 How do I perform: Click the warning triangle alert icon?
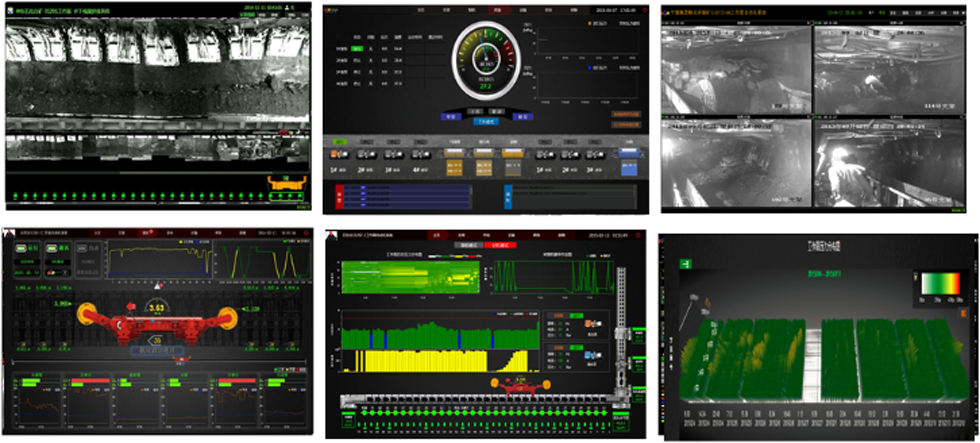click(157, 286)
